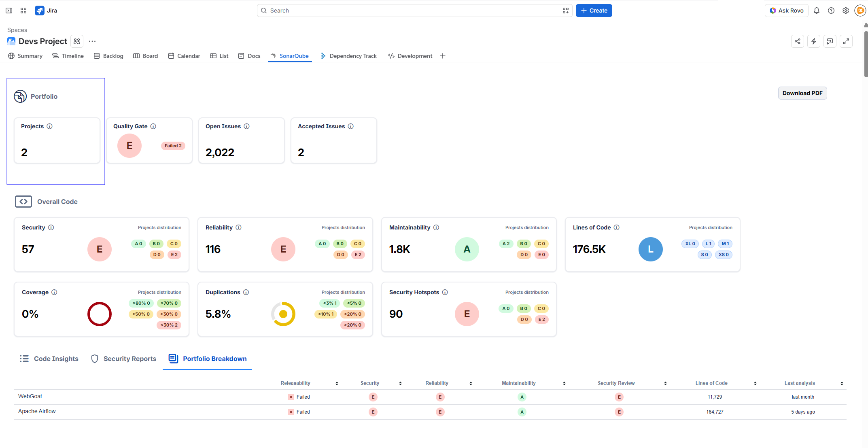Open the feedback comment icon
The height and width of the screenshot is (448, 868).
pos(830,41)
